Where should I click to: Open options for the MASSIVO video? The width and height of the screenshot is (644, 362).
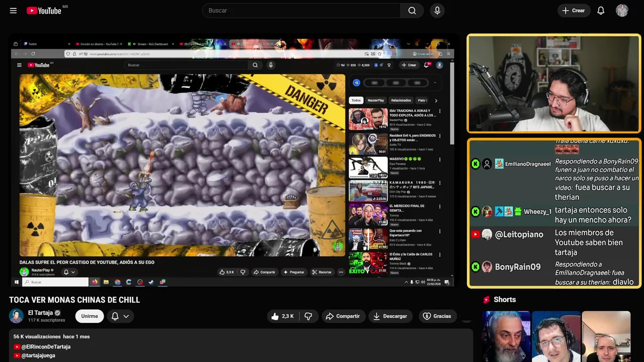point(440,159)
